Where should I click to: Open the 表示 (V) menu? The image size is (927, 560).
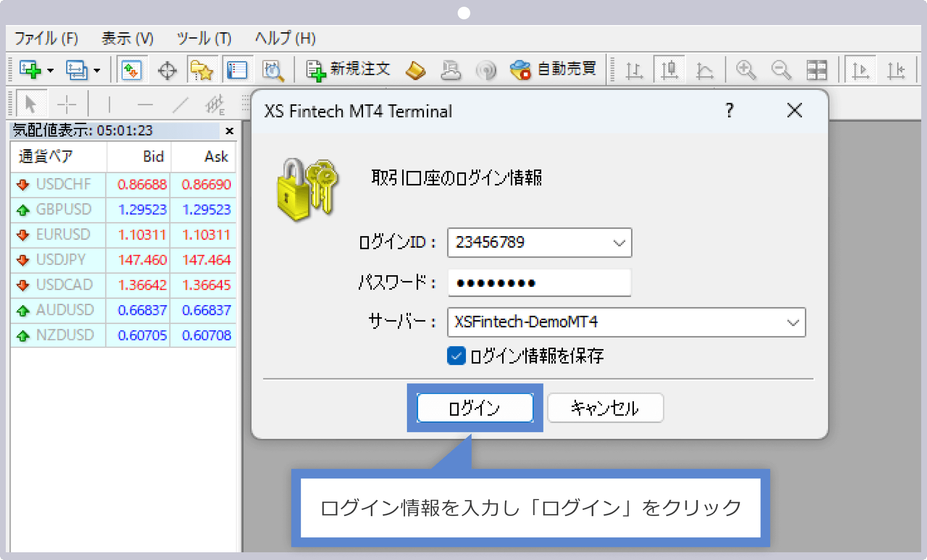tap(127, 38)
